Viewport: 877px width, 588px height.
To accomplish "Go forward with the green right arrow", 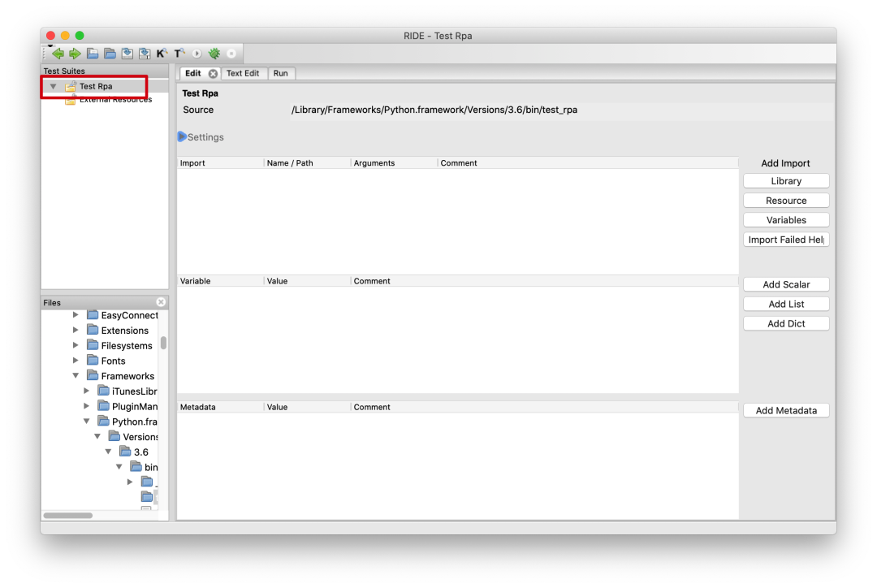I will click(x=75, y=54).
